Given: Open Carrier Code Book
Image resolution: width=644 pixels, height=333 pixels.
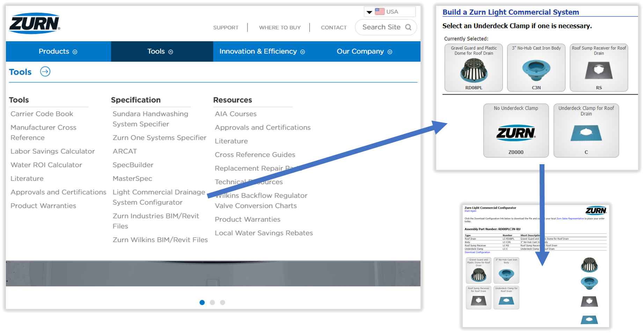Looking at the screenshot, I should coord(42,114).
